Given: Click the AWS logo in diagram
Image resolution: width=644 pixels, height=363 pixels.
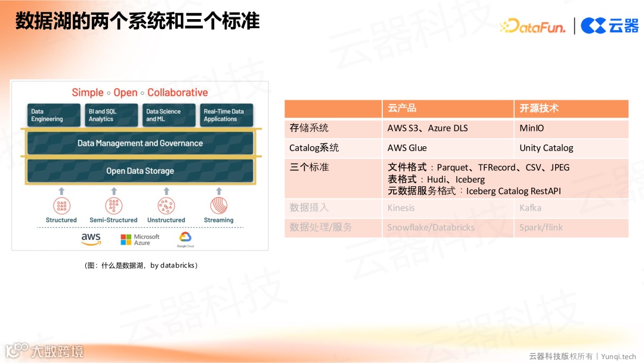Looking at the screenshot, I should click(x=91, y=239).
